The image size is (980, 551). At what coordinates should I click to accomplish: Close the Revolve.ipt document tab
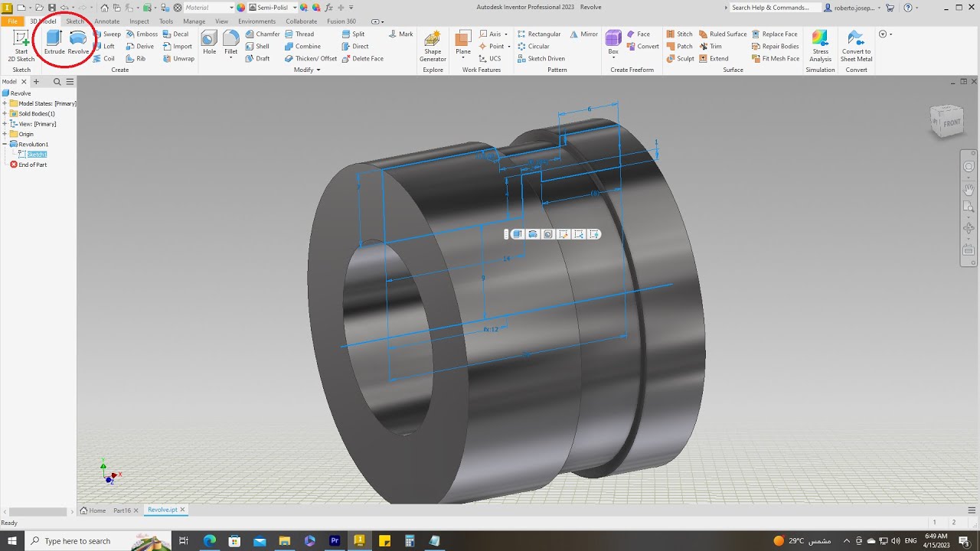pos(182,510)
